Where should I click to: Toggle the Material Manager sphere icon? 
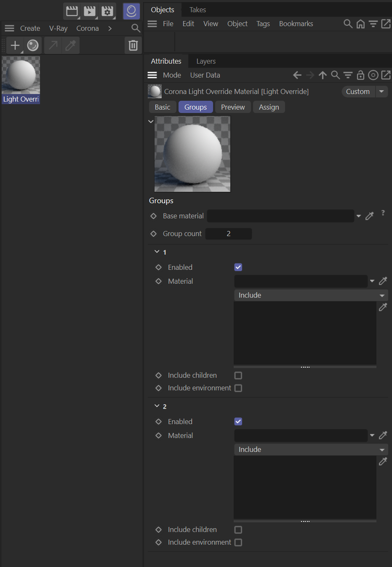click(x=131, y=11)
